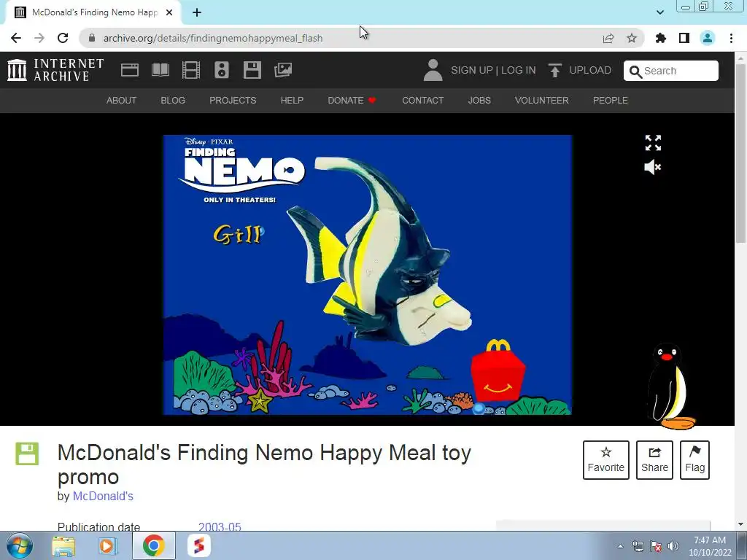Click the UPLOAD link
747x560 pixels.
590,70
